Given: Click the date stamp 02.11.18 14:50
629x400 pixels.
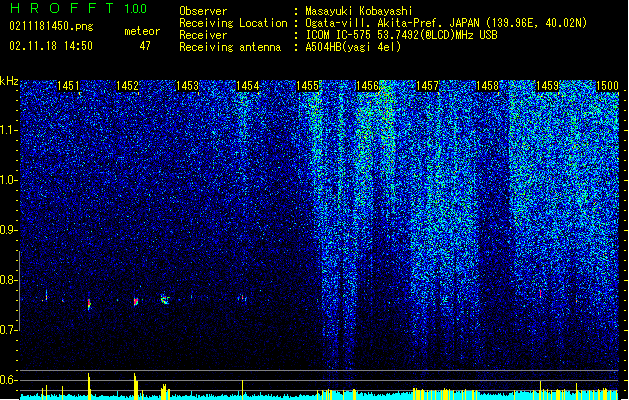Looking at the screenshot, I should click(x=51, y=46).
